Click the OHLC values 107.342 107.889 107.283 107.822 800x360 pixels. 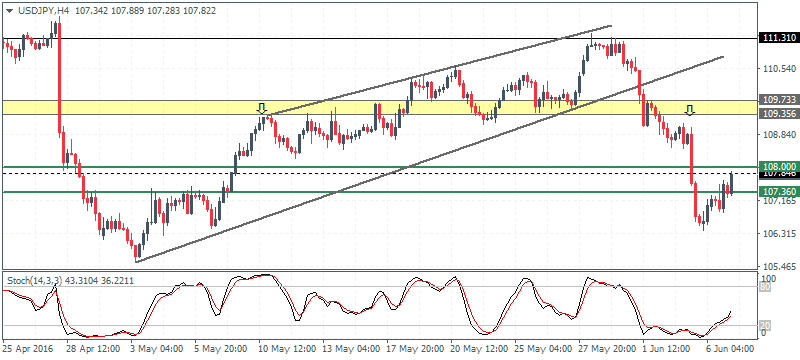point(145,10)
